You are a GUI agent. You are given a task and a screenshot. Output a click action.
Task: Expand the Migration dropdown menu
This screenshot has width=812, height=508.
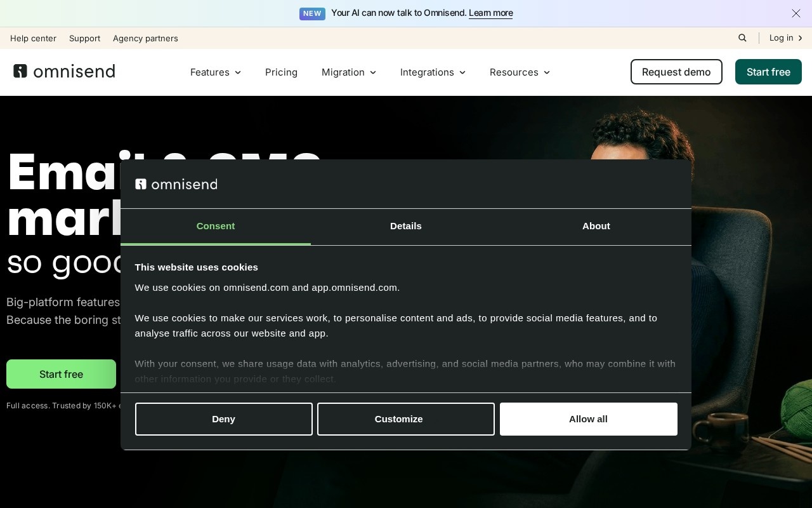click(349, 72)
